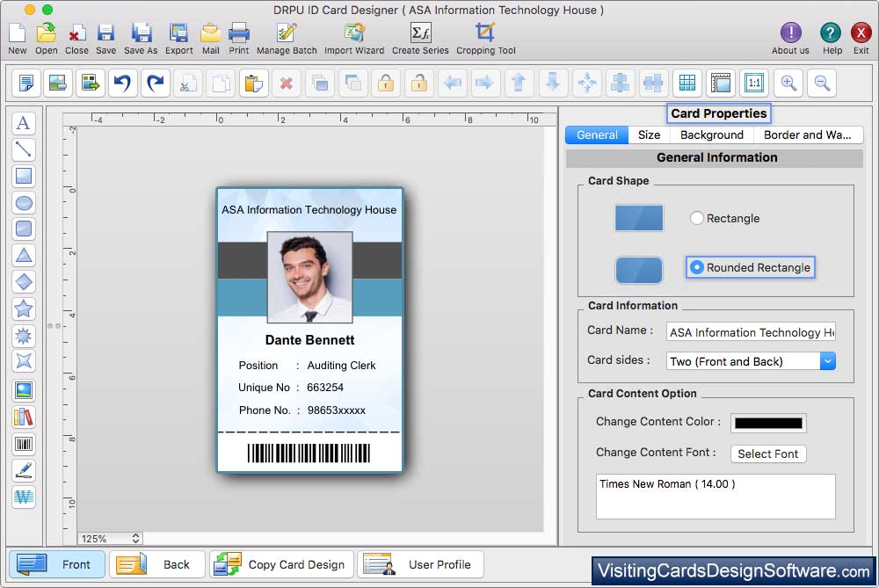879x588 pixels.
Task: Click the Undo arrow icon
Action: point(123,83)
